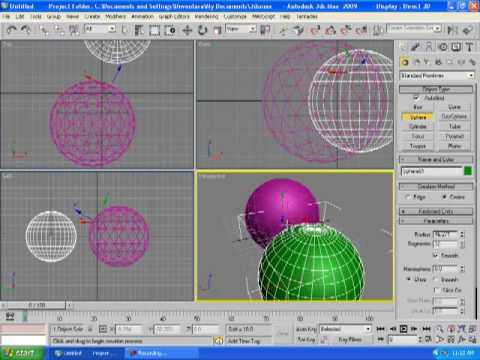The image size is (480, 360).
Task: Click the Radius value field
Action: (445, 235)
